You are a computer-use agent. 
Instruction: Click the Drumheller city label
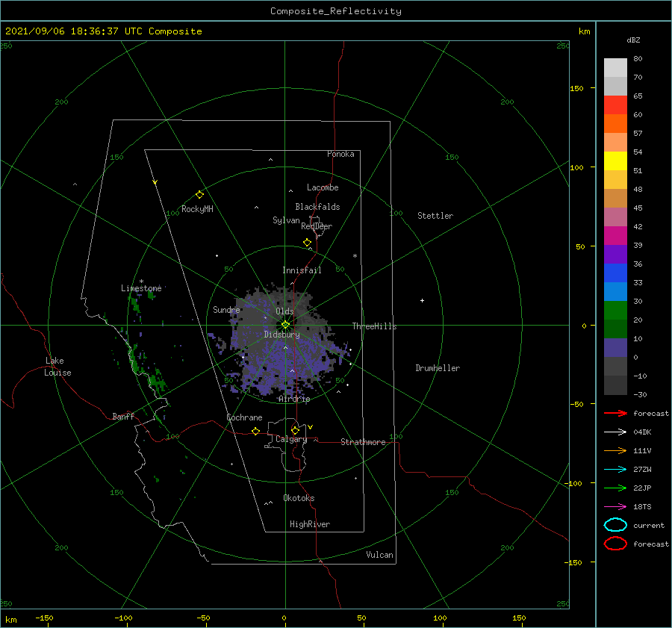[438, 368]
